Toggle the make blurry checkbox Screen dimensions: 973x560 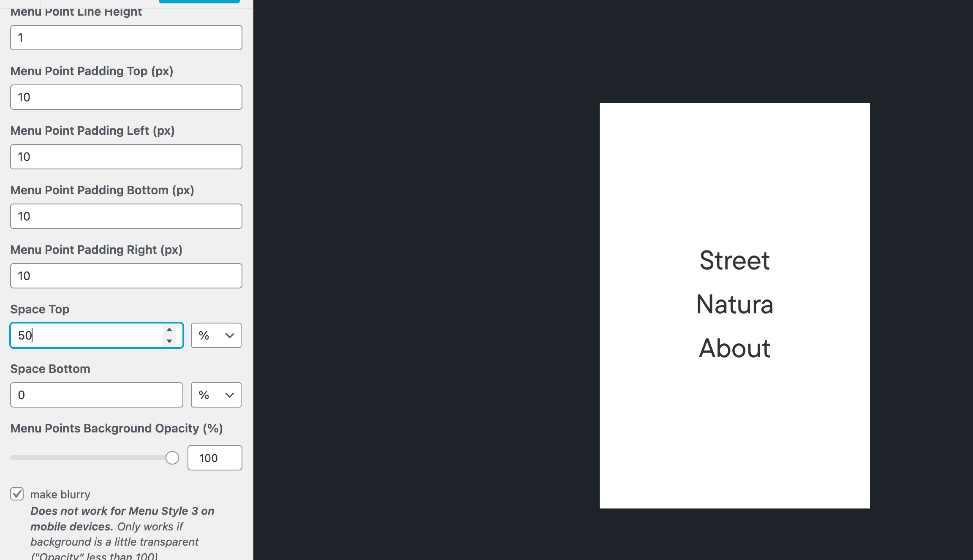pos(17,494)
